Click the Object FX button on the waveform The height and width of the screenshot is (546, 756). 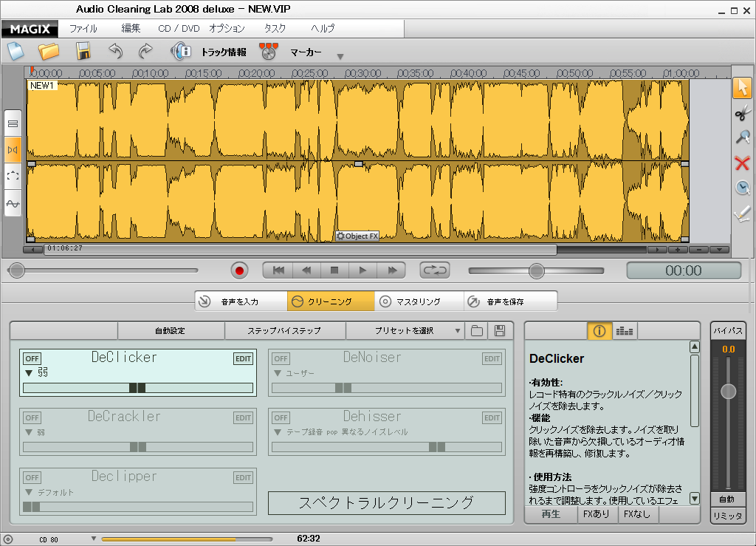[357, 236]
